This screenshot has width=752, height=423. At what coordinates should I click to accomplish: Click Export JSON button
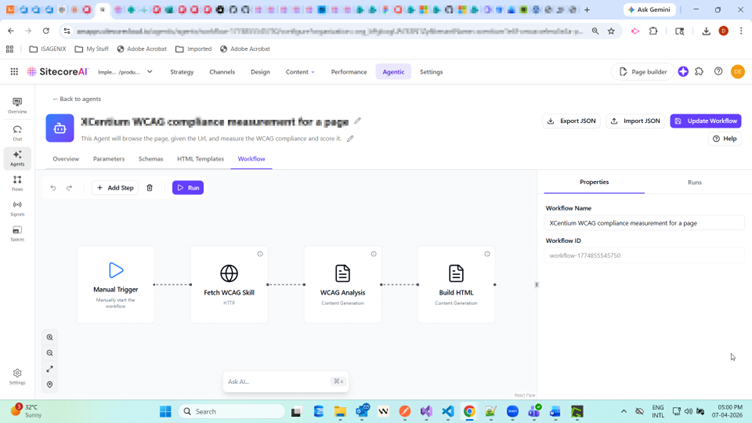click(x=572, y=121)
